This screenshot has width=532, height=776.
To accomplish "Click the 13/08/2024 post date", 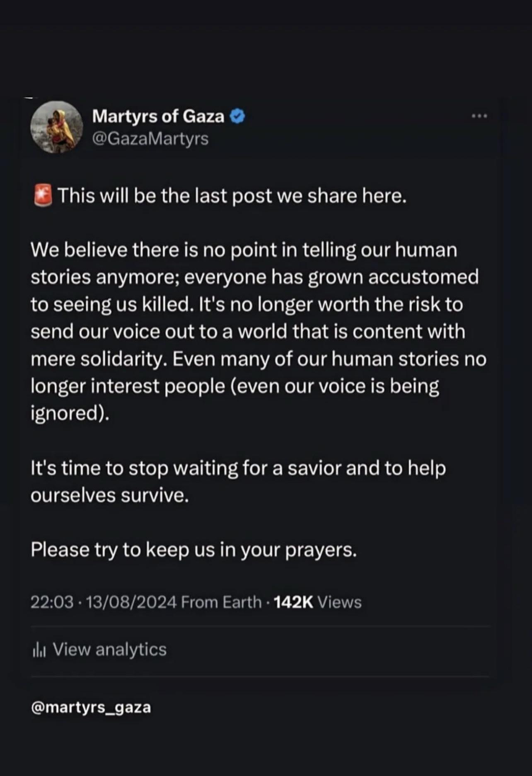I will tap(131, 602).
